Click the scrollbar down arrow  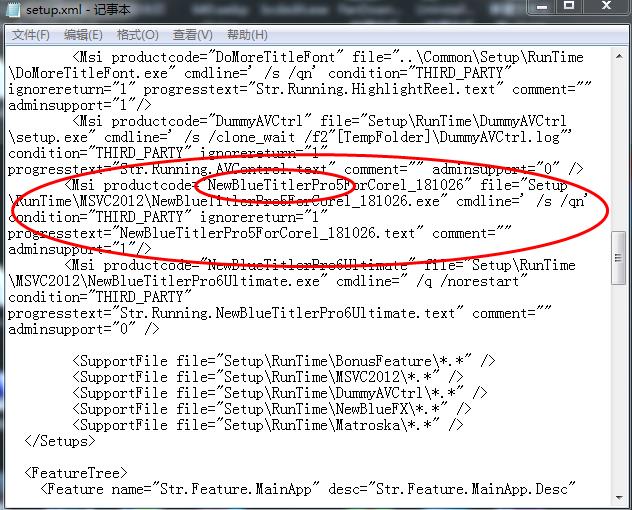[x=619, y=498]
